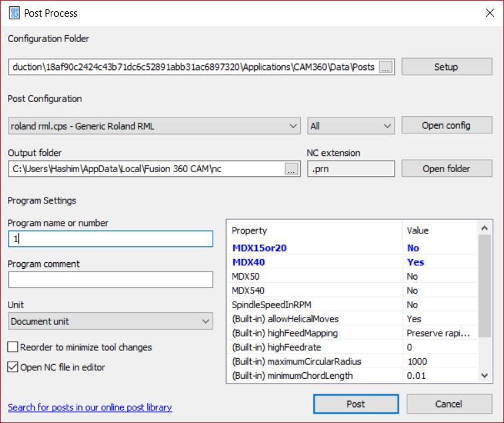Image resolution: width=504 pixels, height=423 pixels.
Task: Select the MDX50 property row
Action: pyautogui.click(x=353, y=276)
